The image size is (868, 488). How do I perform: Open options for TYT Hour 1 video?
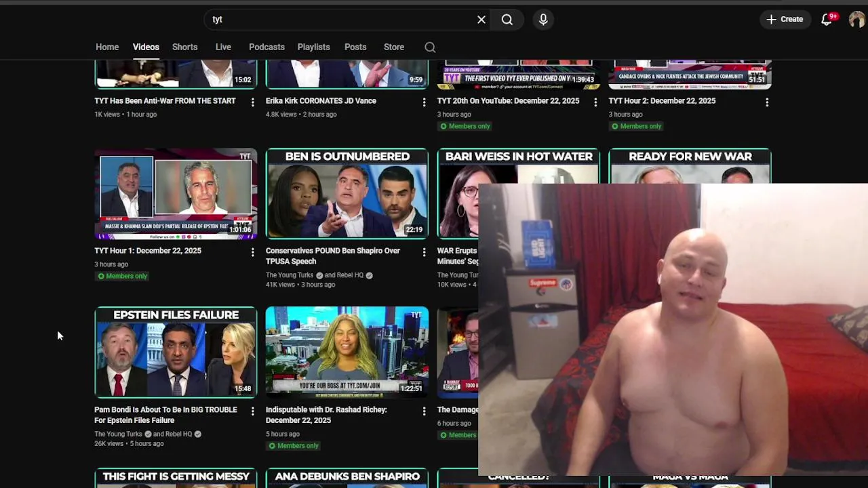click(252, 251)
